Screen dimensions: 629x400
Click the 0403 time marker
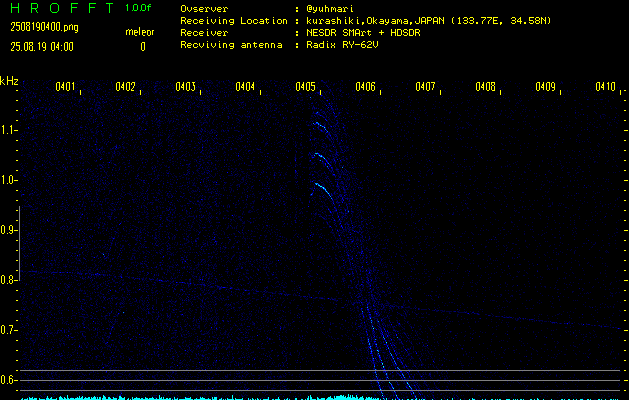185,87
